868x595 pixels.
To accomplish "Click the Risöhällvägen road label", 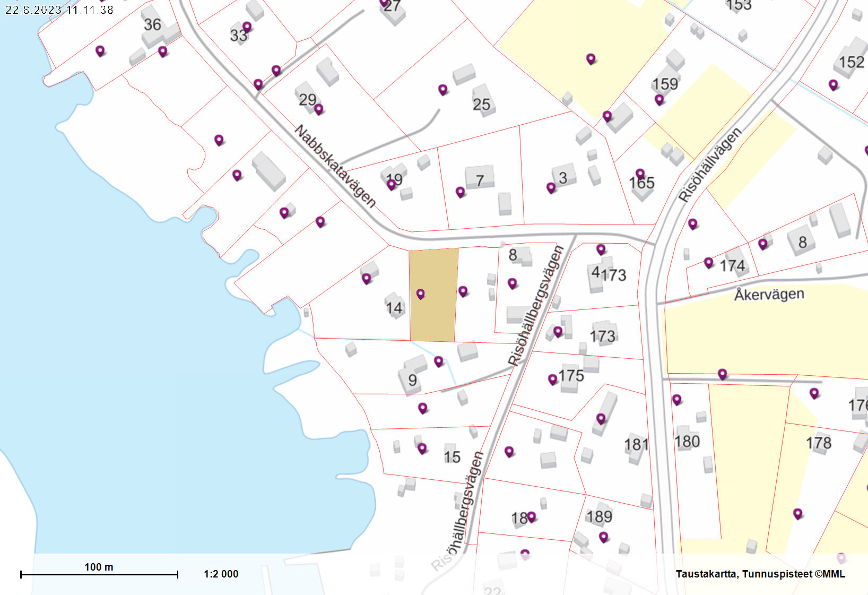I will coord(710,165).
